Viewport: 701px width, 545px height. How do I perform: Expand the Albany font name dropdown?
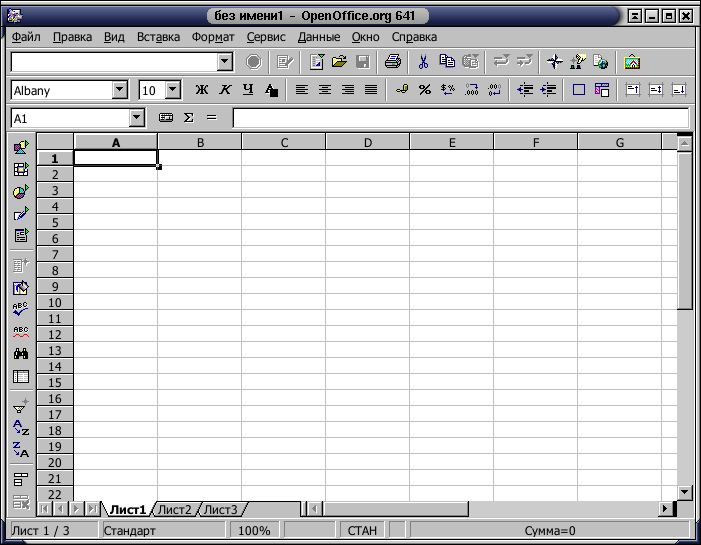pos(119,90)
